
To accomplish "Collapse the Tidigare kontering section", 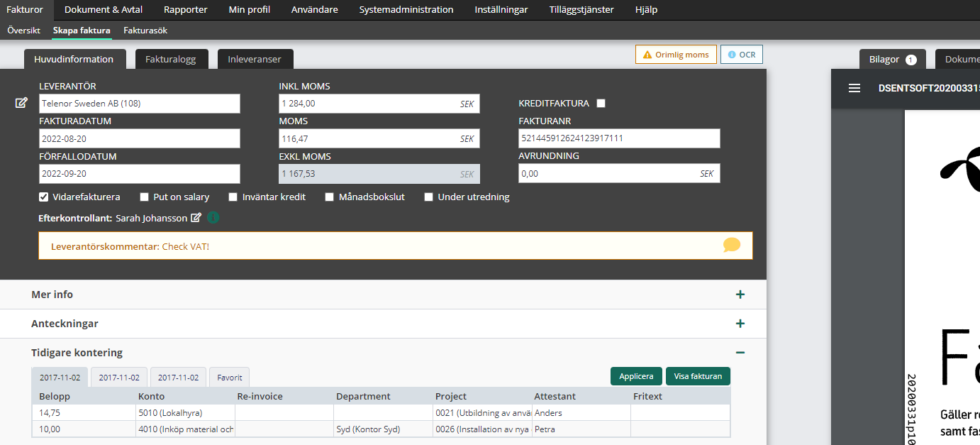I will (x=740, y=353).
